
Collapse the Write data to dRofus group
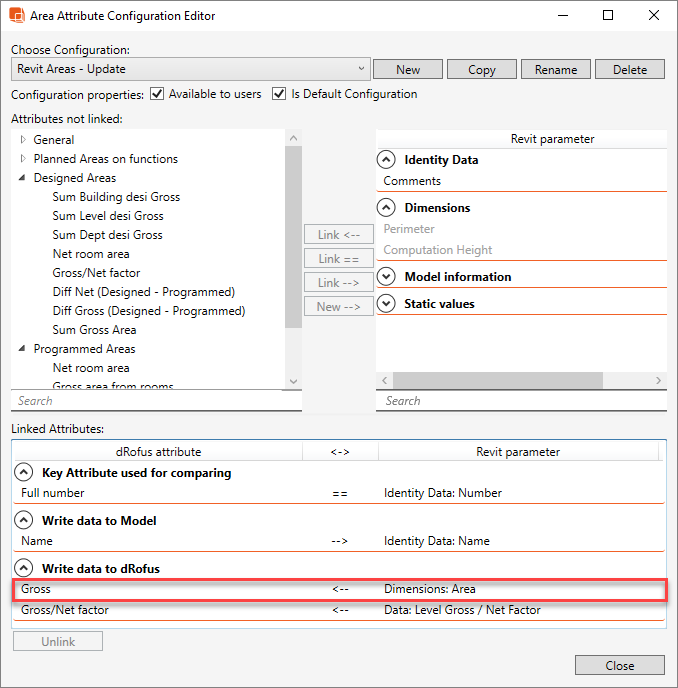pos(24,569)
